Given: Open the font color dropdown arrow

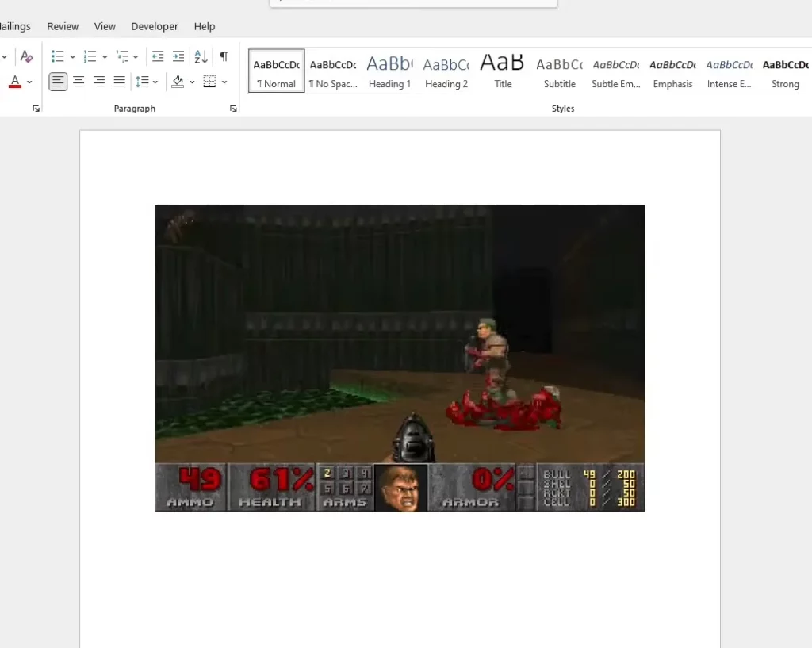Looking at the screenshot, I should click(29, 82).
